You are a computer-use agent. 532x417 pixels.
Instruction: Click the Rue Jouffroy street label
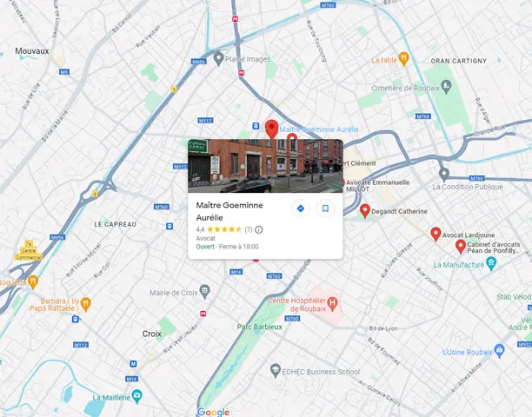(x=429, y=279)
